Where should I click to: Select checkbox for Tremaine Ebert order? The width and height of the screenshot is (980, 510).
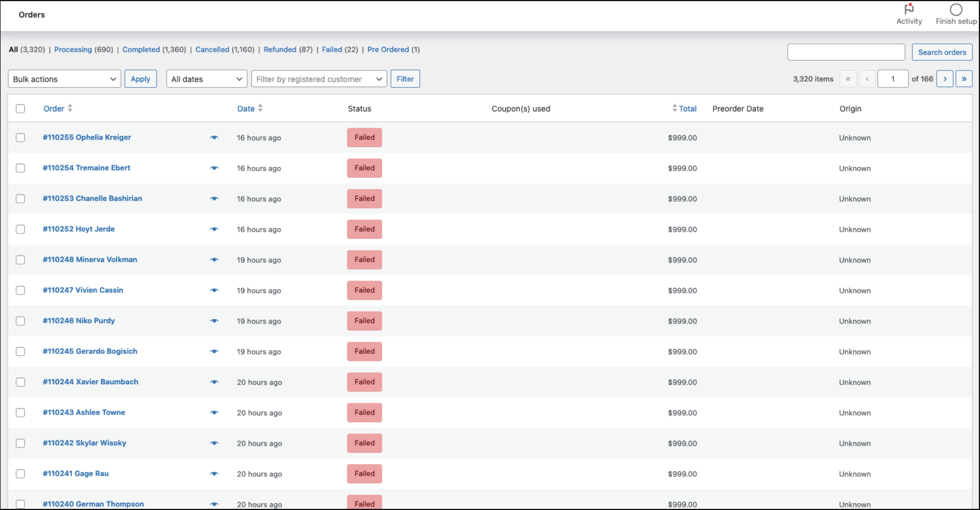[21, 168]
